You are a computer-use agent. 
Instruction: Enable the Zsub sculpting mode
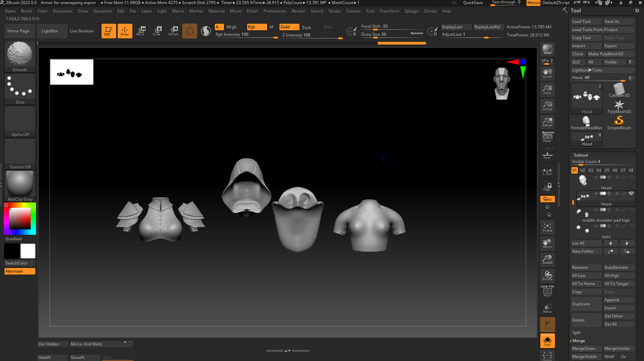[307, 27]
